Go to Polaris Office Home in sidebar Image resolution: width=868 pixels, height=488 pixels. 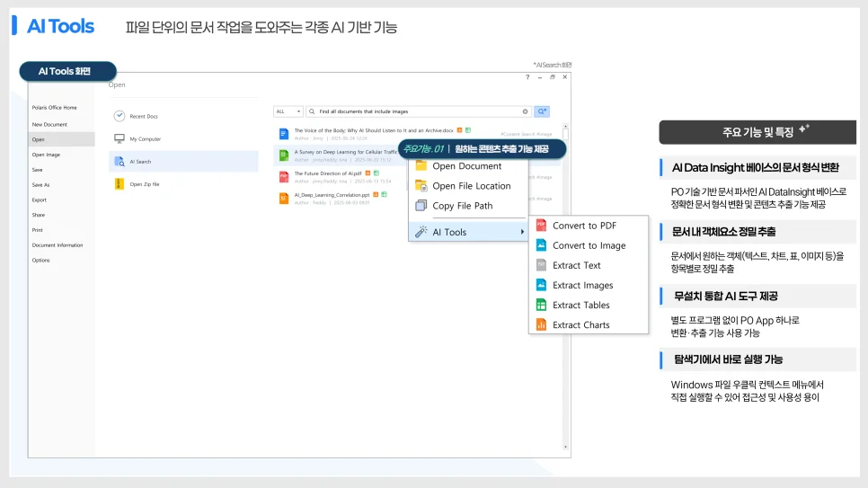click(x=54, y=108)
